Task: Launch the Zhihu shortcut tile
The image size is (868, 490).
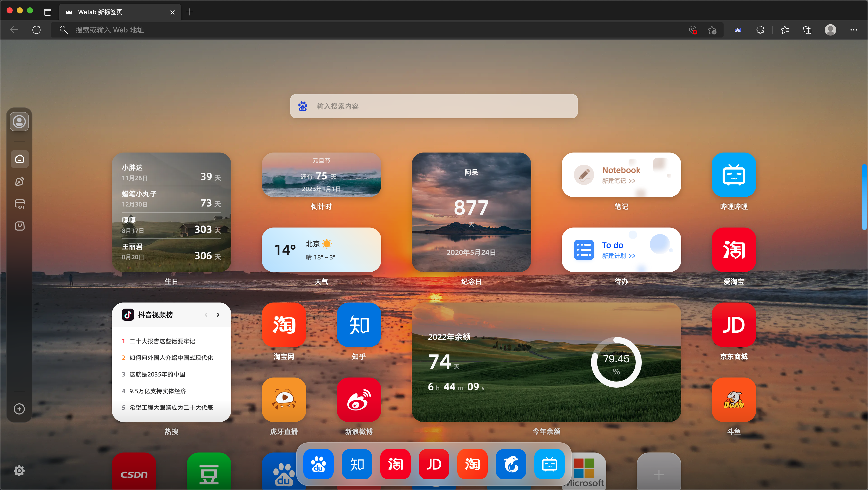Action: [358, 325]
